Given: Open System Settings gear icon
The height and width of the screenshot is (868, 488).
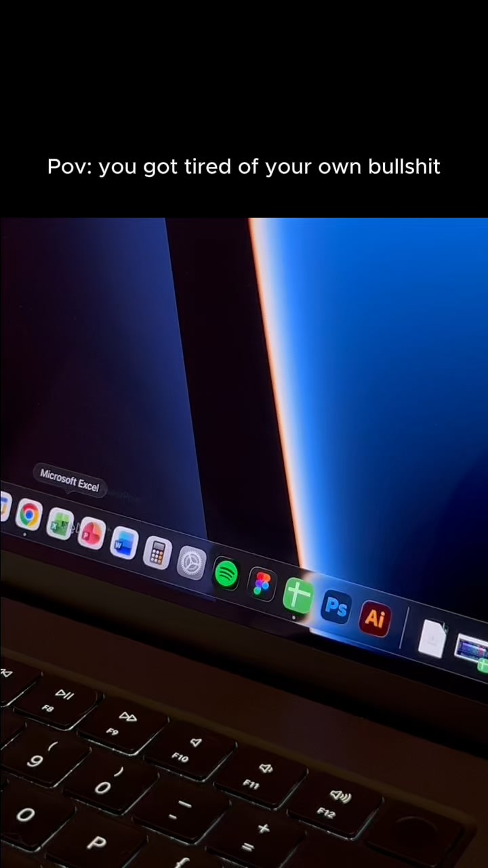Looking at the screenshot, I should (x=191, y=563).
